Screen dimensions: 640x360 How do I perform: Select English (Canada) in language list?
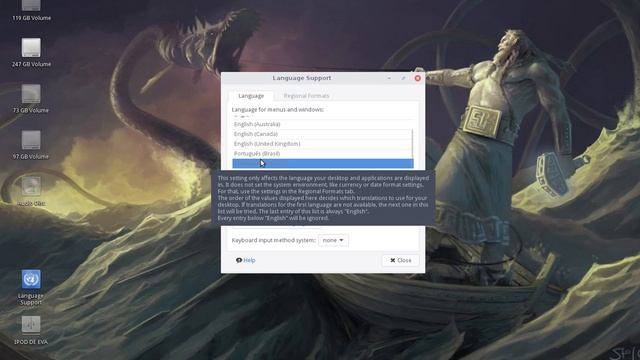(322, 134)
